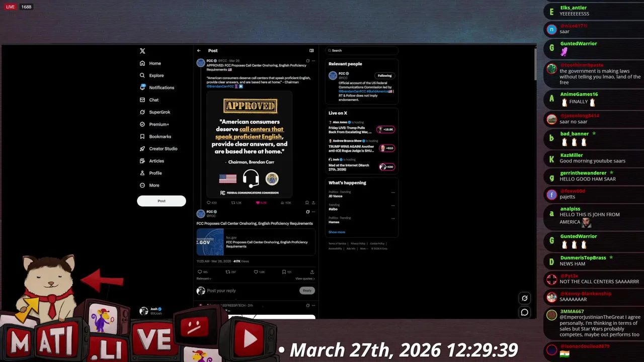Screen dimensions: 644x362
Task: Bookmark the top FCC post
Action: 306,203
